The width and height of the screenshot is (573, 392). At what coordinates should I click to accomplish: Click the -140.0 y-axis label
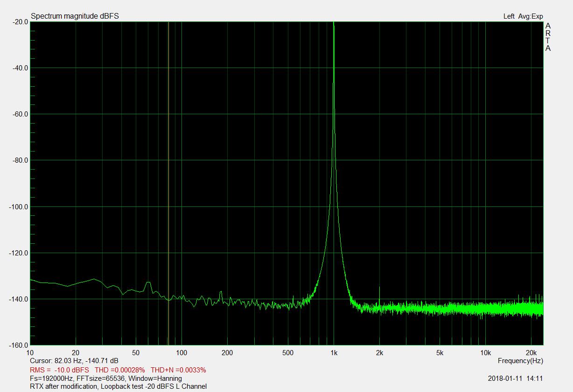click(x=19, y=299)
